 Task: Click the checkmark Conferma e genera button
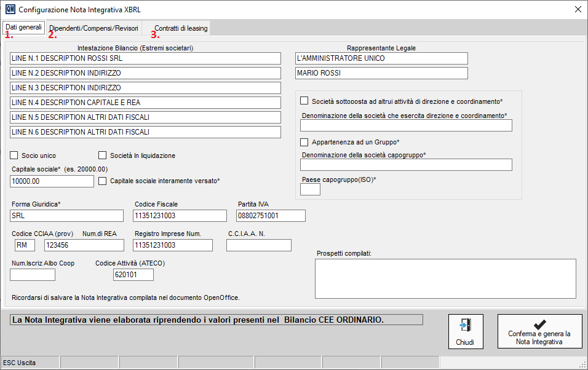(x=539, y=331)
